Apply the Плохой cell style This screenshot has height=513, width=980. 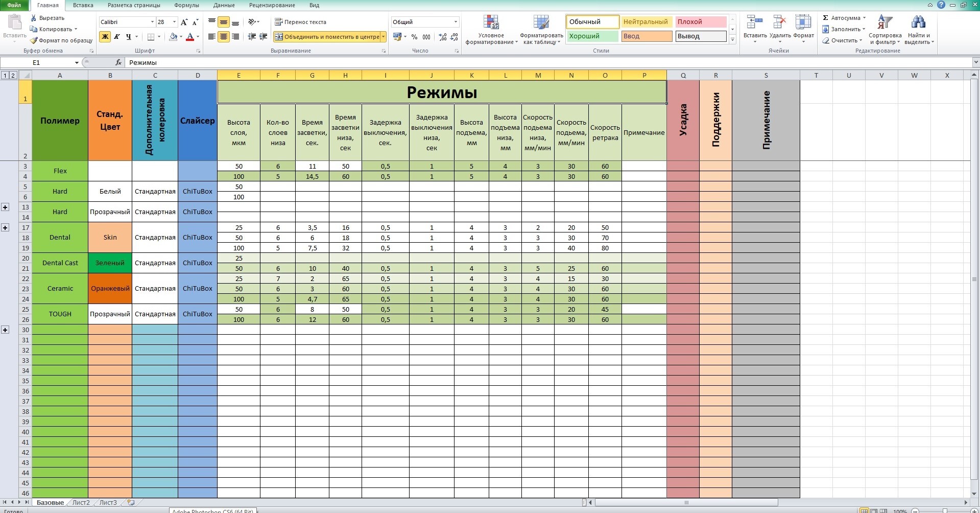701,22
